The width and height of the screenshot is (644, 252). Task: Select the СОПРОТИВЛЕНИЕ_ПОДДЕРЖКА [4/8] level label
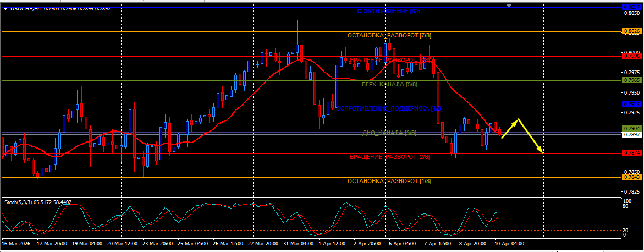pos(389,108)
